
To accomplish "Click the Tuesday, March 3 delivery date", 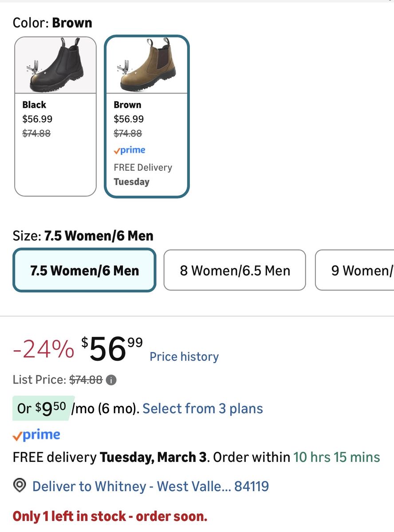I will coord(154,457).
